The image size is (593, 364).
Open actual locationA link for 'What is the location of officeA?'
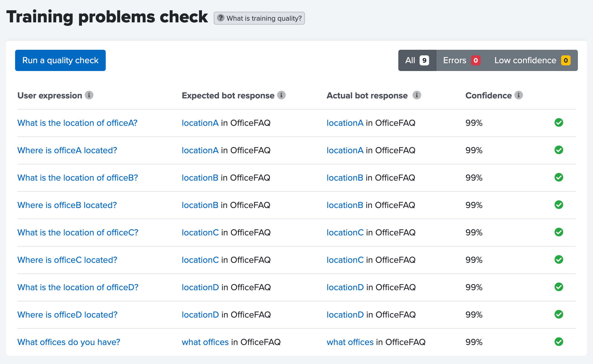(x=345, y=123)
